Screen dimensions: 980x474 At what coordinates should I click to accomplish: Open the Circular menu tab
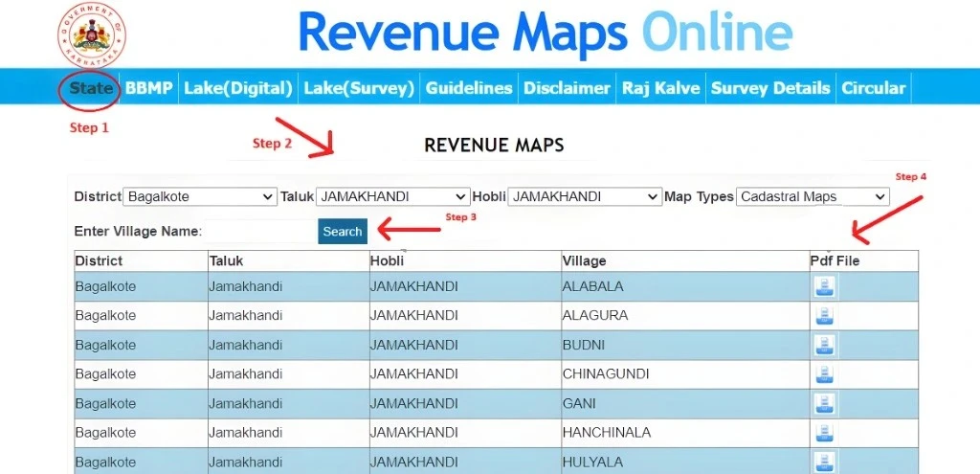(874, 88)
